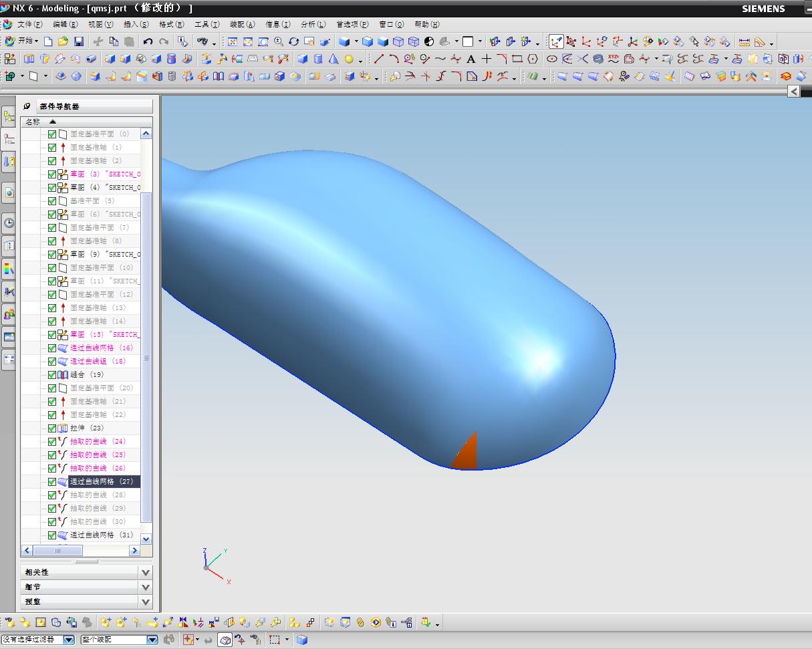Click the yellow sphere primitive icon
Image resolution: width=812 pixels, height=649 pixels.
point(349,59)
